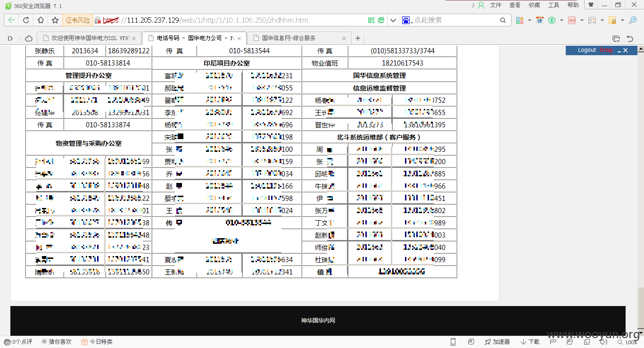Click the green leaf speed-mode icon

tap(381, 20)
